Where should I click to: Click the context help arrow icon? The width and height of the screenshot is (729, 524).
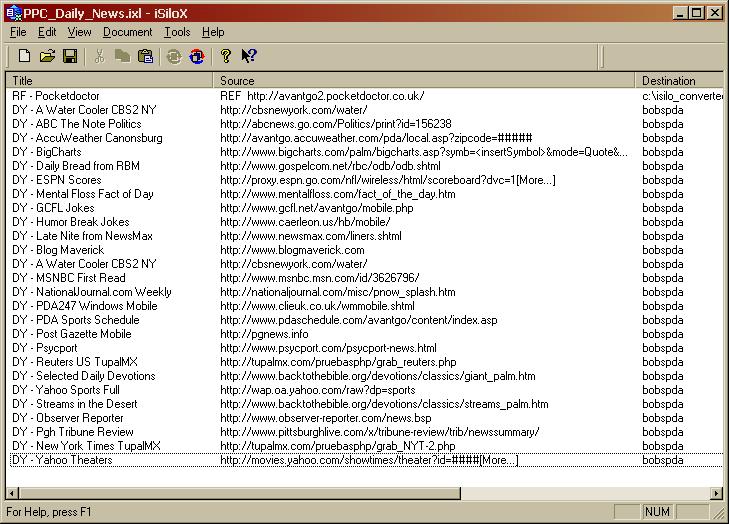pos(249,56)
